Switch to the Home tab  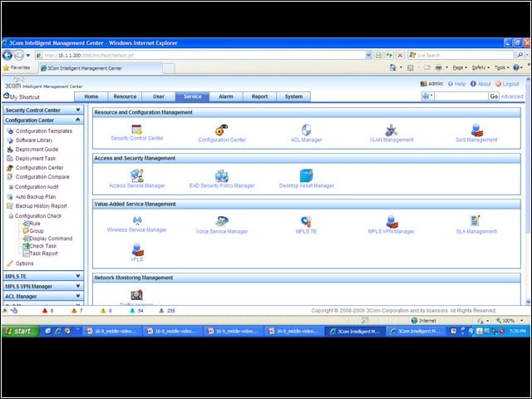pos(91,96)
